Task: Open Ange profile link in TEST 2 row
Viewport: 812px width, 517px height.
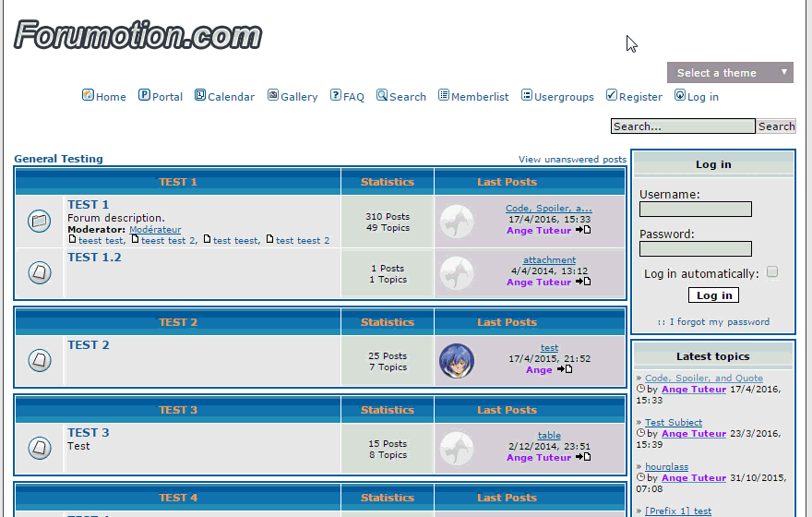Action: 539,369
